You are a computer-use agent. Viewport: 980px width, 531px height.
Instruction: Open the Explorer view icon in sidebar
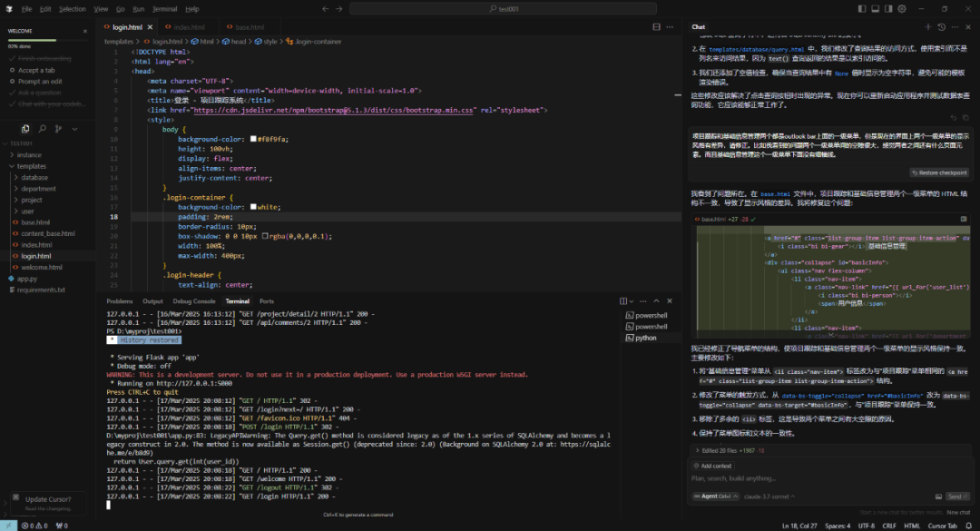click(x=25, y=129)
